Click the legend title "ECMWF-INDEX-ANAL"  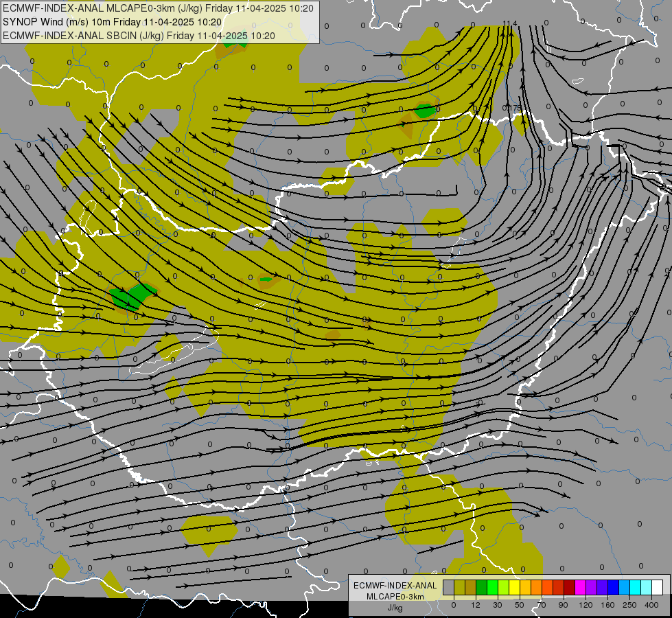[395, 586]
